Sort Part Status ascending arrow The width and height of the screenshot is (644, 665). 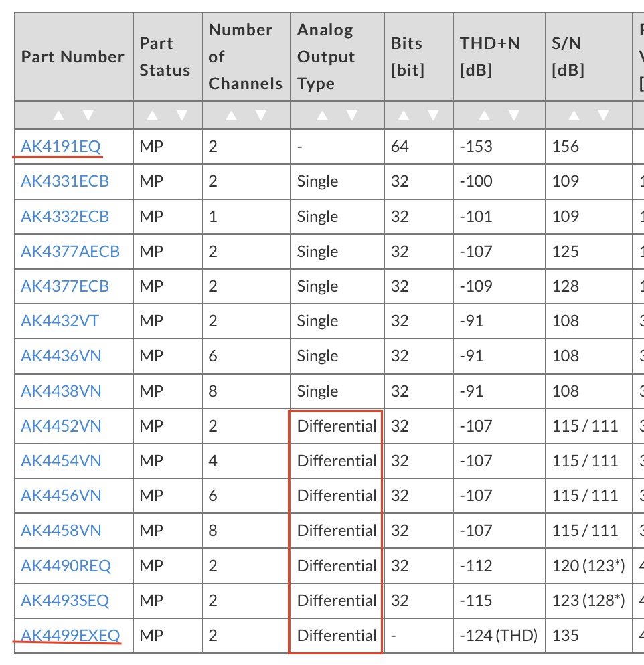click(152, 115)
